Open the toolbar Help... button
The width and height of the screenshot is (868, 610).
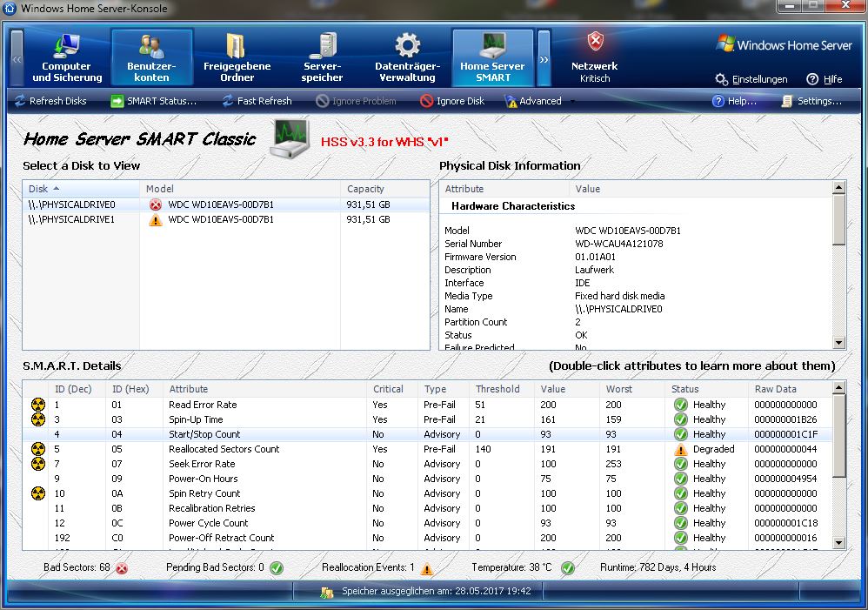click(x=735, y=101)
